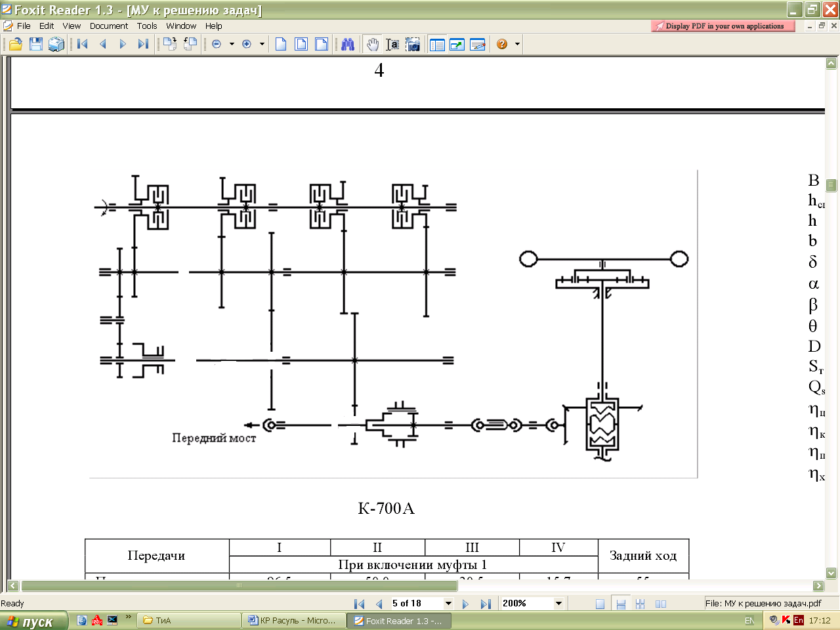Switch to facing pages layout

coord(661,604)
